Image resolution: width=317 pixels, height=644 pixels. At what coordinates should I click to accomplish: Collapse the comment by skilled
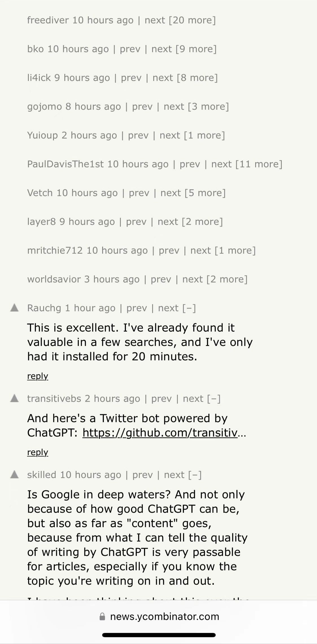[x=195, y=475]
